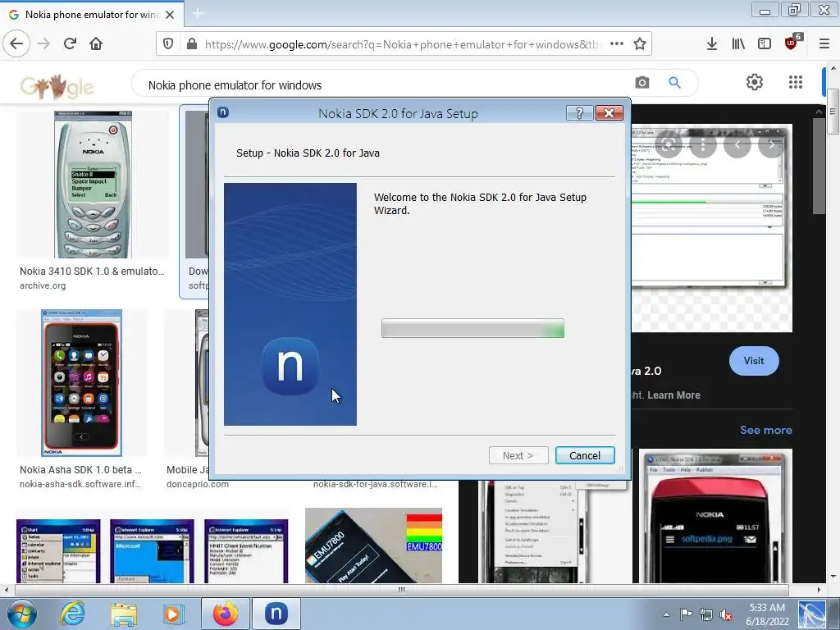The image size is (840, 630).
Task: Open Windows Explorer from the taskbar
Action: [x=124, y=614]
